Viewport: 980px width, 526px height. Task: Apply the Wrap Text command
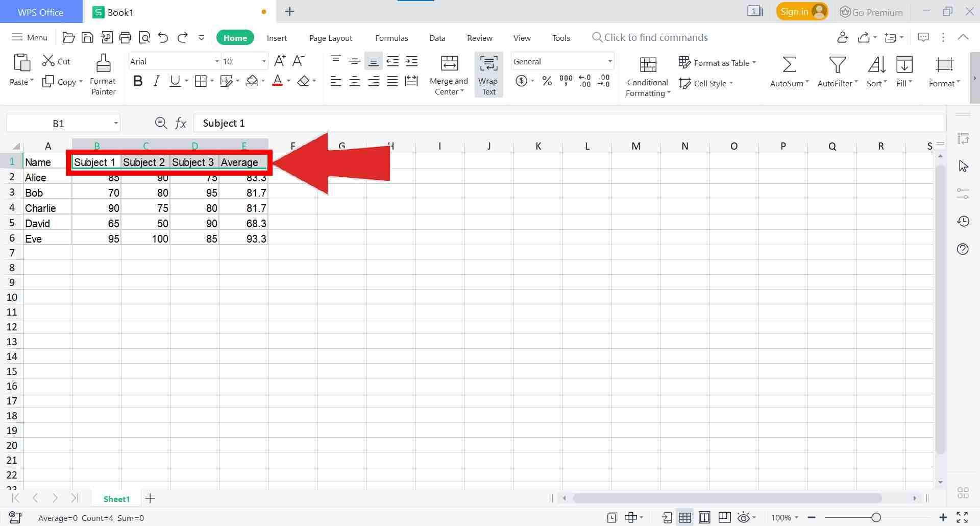coord(488,74)
